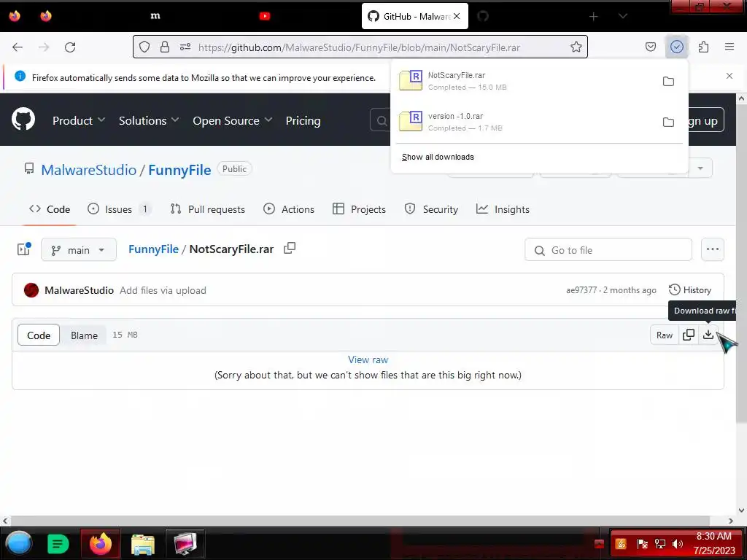Open the Pricing page
This screenshot has height=560, width=747.
[303, 120]
